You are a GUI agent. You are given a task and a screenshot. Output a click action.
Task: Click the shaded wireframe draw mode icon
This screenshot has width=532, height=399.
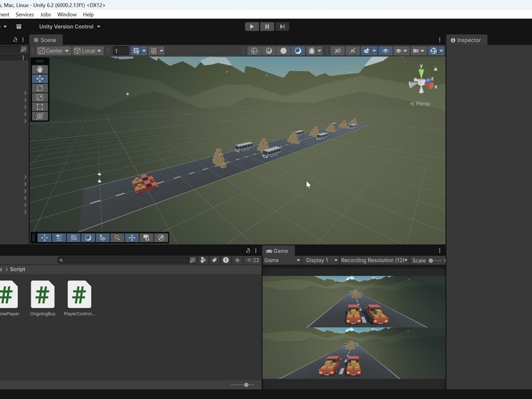coord(269,51)
